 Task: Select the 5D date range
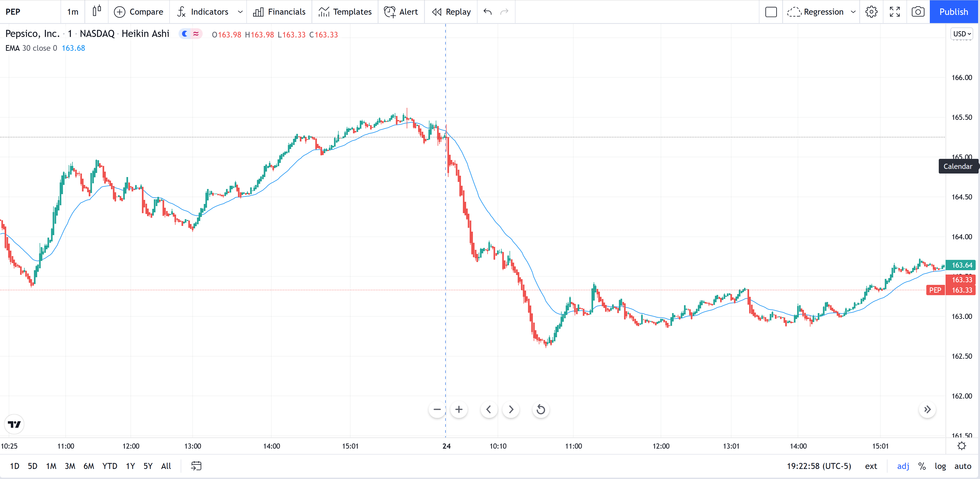click(x=33, y=466)
